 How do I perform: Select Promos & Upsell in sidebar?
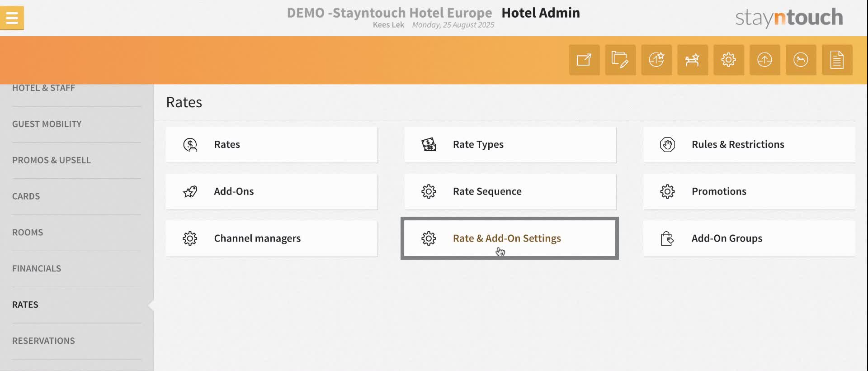click(x=52, y=160)
